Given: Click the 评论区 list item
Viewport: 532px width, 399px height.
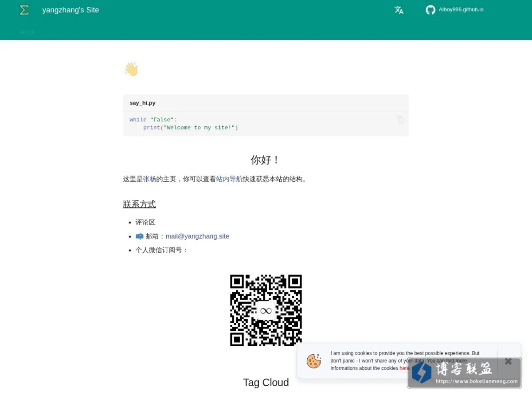Looking at the screenshot, I should [145, 222].
